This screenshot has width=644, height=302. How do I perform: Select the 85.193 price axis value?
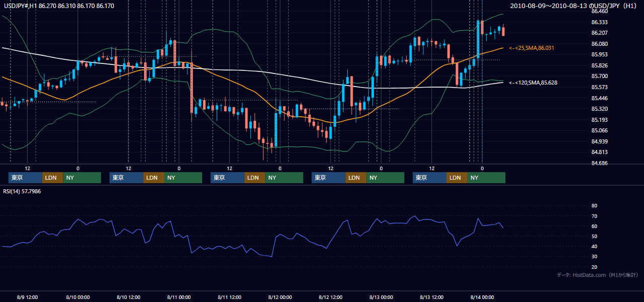[599, 120]
